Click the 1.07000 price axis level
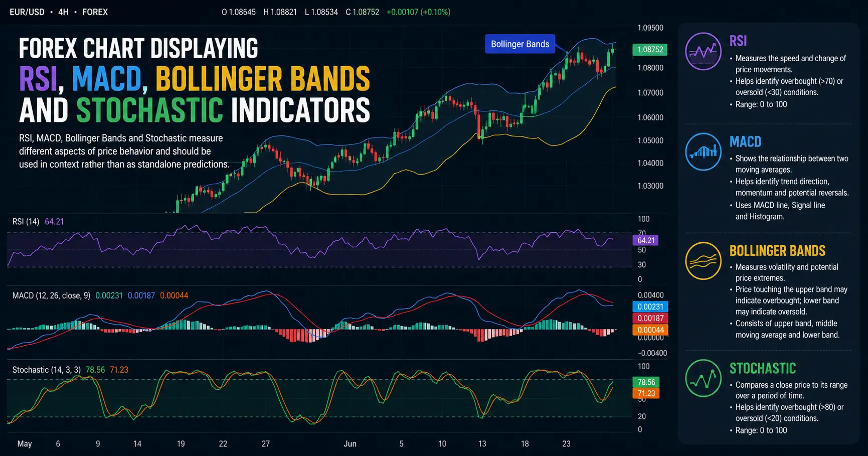Screen dimensions: 868x456 click(x=650, y=93)
